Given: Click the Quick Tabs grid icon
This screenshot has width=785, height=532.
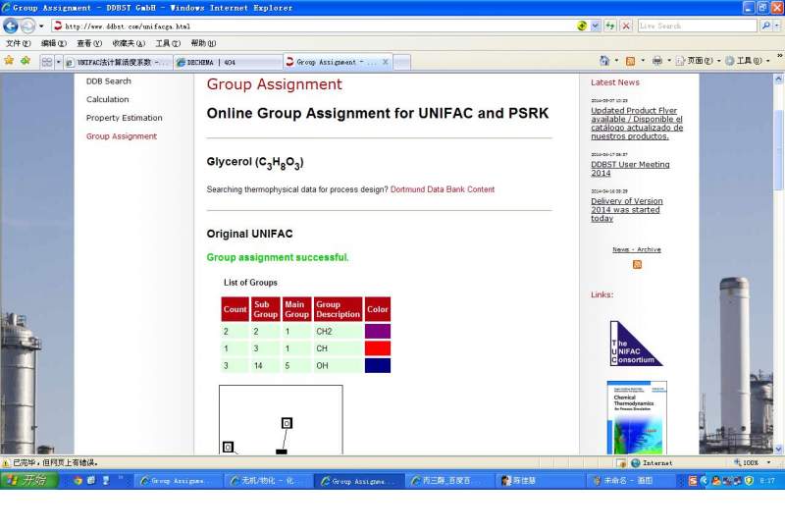Looking at the screenshot, I should coord(47,62).
